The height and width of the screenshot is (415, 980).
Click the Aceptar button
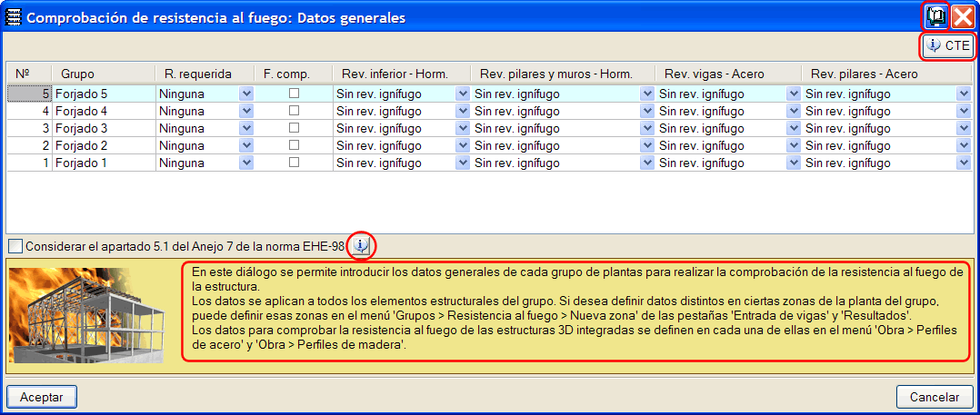tap(41, 397)
